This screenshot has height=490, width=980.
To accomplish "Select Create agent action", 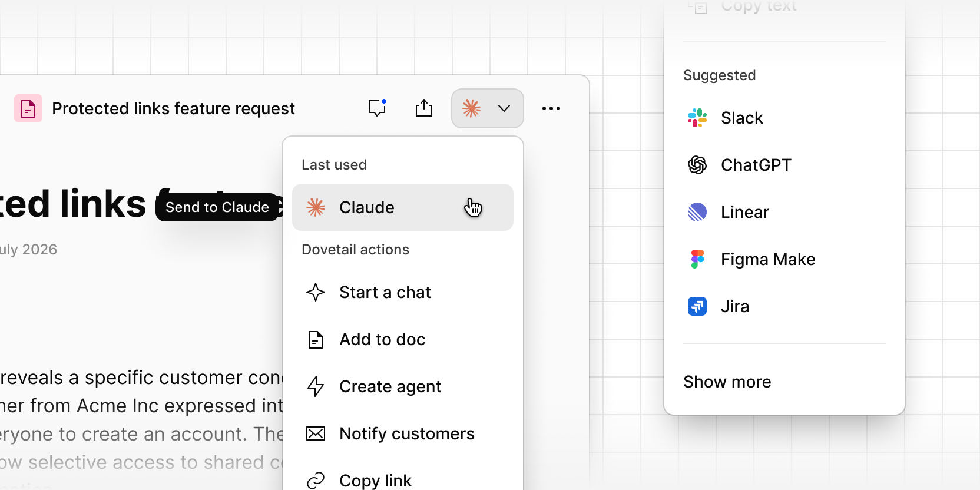I will (403, 386).
